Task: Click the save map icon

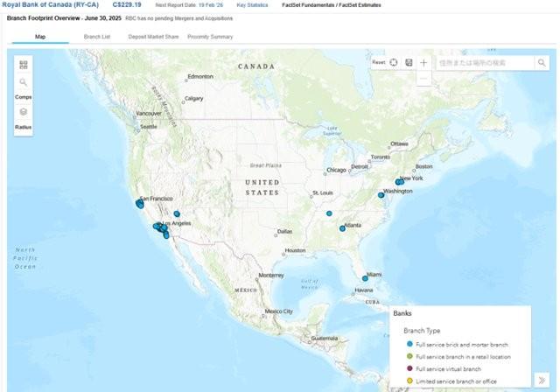Action: coord(409,63)
